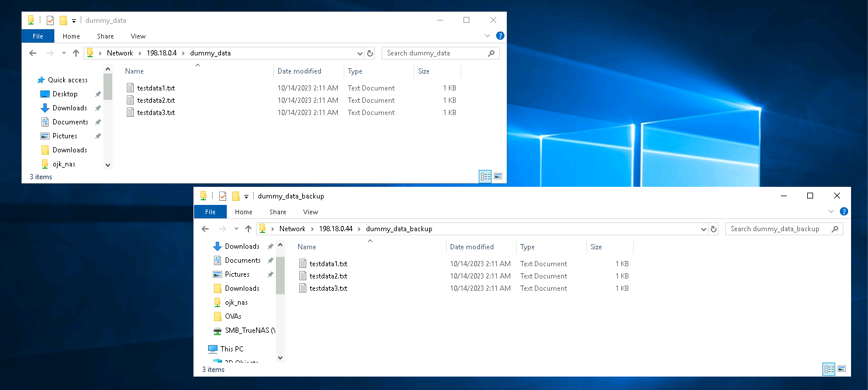Open the View tab in dummy_data_backup window

[310, 212]
